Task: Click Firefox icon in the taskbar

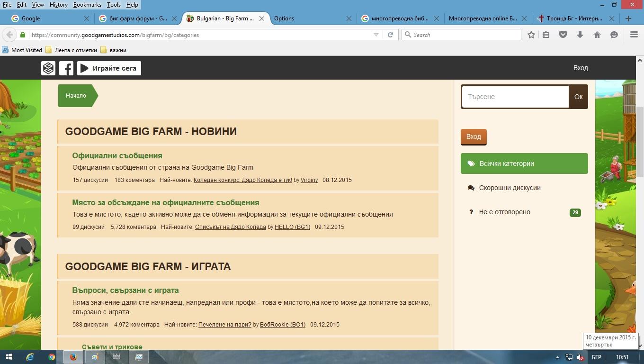Action: [x=73, y=357]
